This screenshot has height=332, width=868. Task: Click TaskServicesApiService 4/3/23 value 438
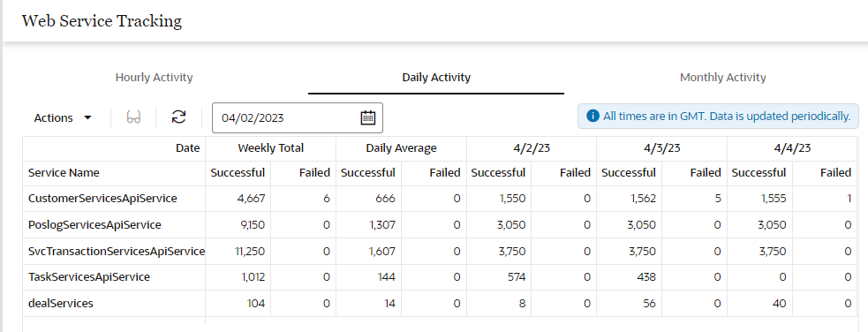click(x=646, y=276)
